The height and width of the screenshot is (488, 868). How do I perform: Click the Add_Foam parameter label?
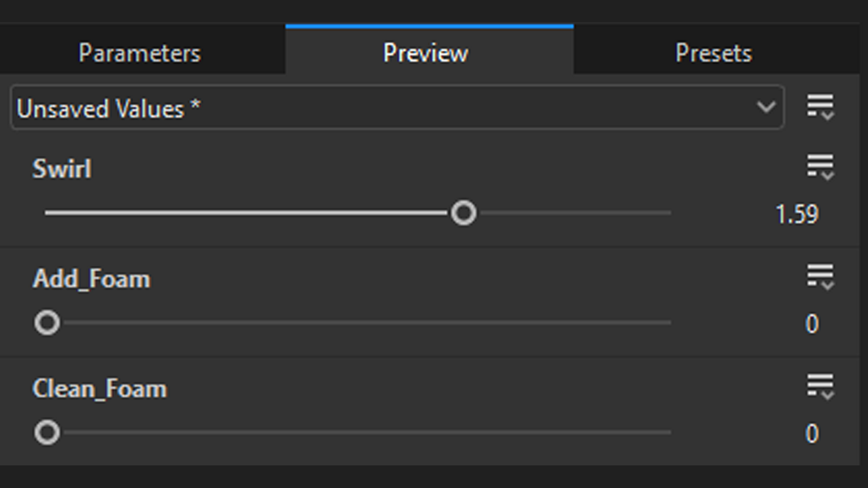(91, 279)
